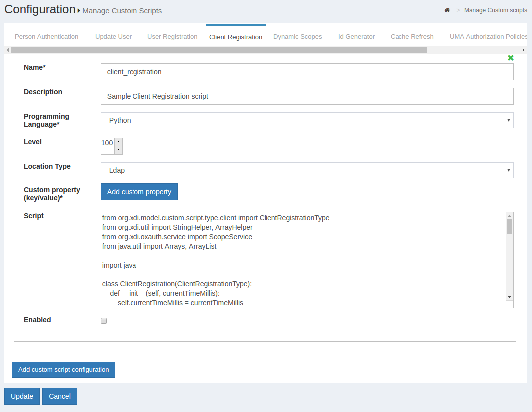Click the Add custom property button

coord(139,192)
